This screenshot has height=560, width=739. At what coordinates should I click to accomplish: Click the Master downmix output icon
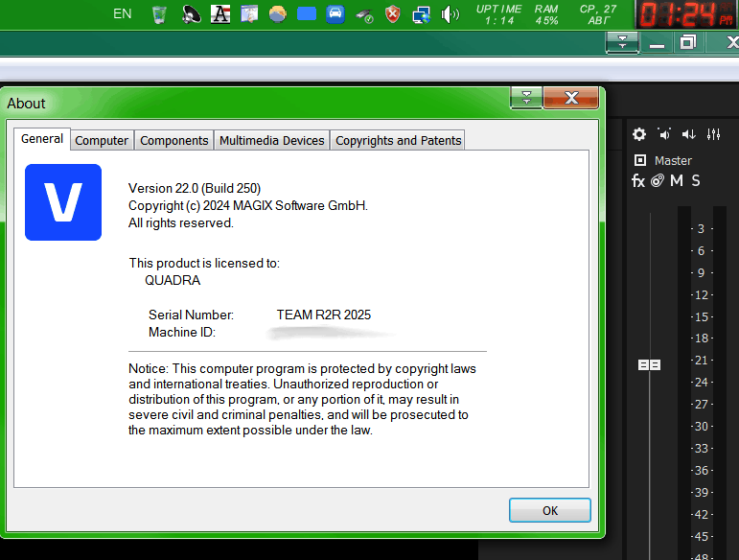pyautogui.click(x=688, y=134)
